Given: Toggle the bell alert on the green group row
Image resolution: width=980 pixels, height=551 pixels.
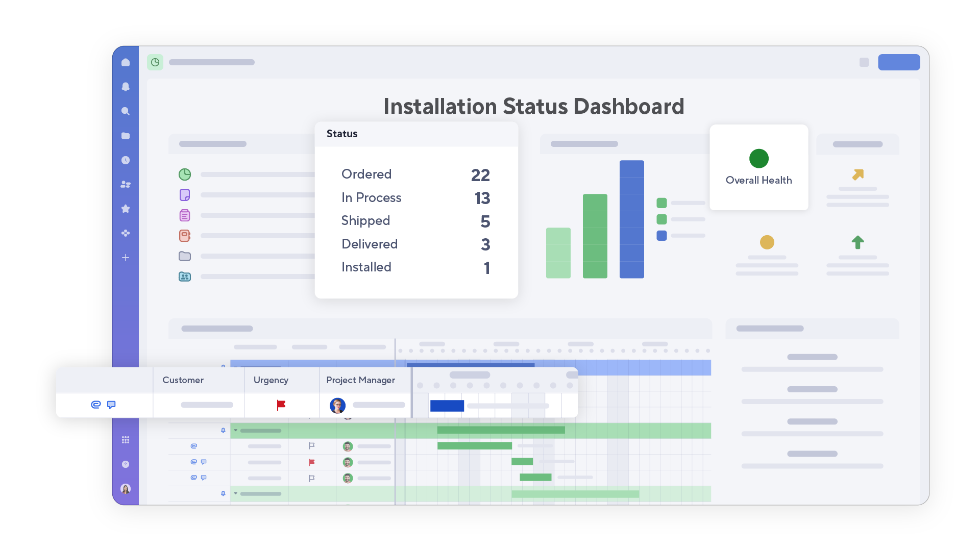Looking at the screenshot, I should coord(224,430).
